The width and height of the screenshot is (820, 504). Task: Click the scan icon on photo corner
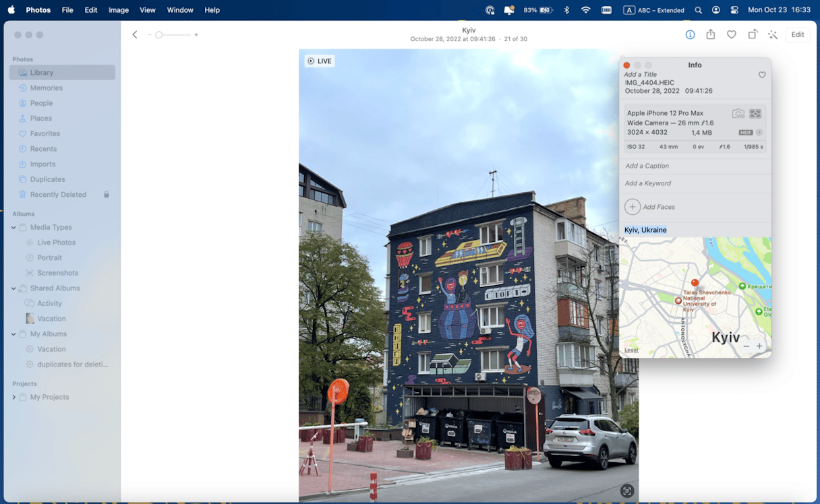pyautogui.click(x=627, y=491)
